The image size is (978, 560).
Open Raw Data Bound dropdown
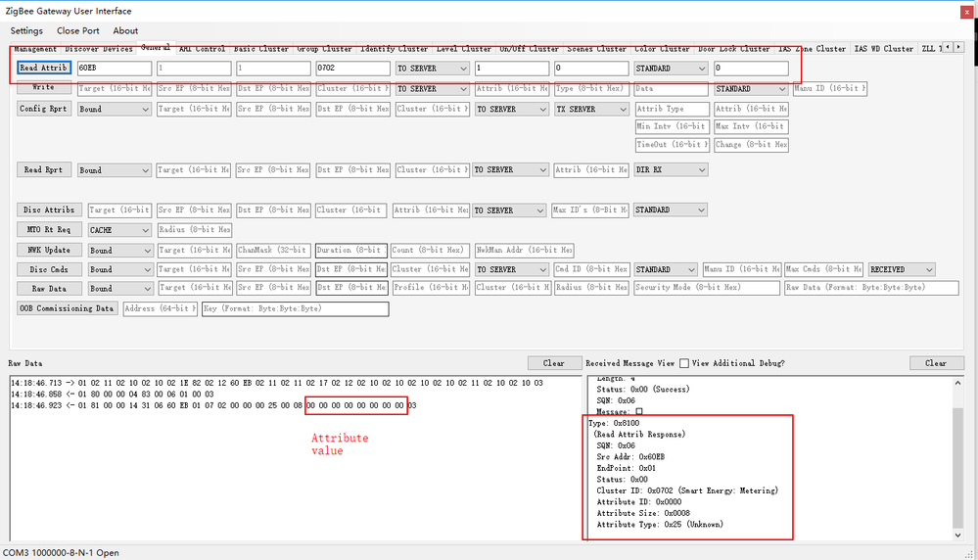click(120, 289)
